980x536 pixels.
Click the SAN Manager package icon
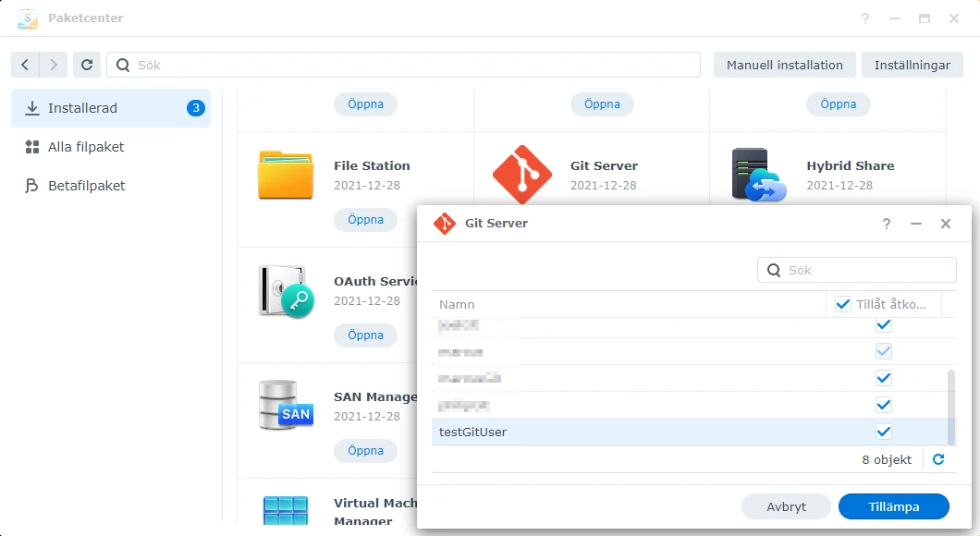[285, 404]
